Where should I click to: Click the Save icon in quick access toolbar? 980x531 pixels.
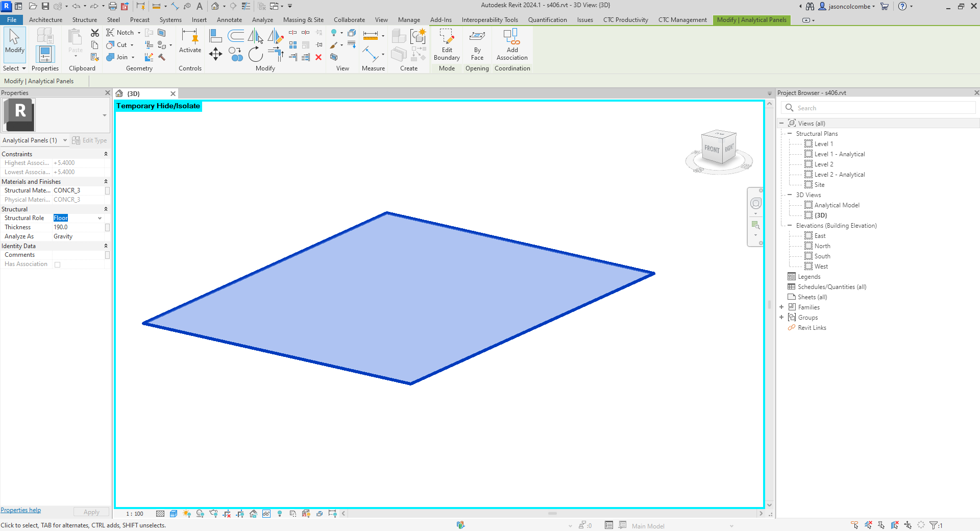[45, 6]
